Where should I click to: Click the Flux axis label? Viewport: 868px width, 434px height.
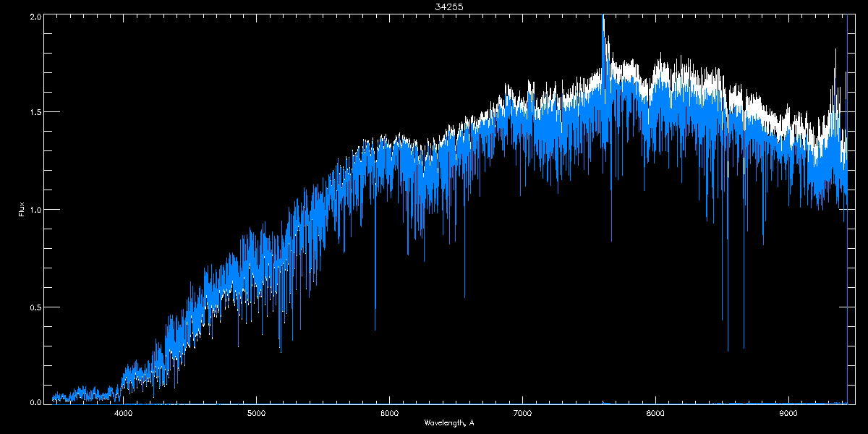(x=22, y=210)
